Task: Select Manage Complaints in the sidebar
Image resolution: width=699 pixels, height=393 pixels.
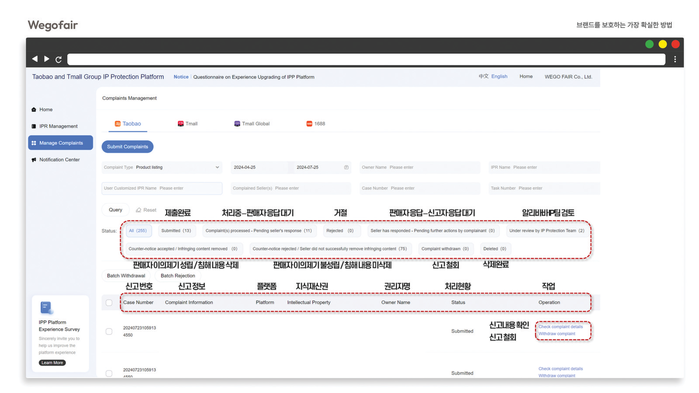Action: point(61,143)
